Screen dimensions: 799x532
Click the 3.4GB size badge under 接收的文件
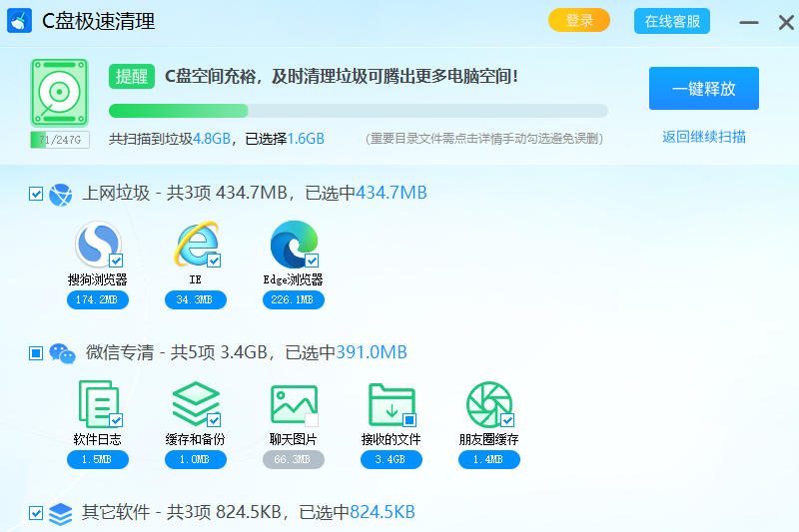[391, 459]
